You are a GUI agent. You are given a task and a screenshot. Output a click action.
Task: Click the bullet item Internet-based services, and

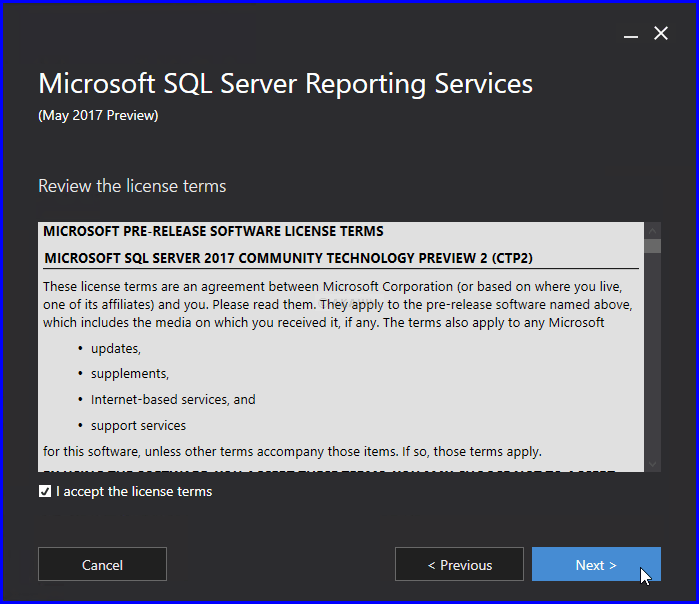(173, 399)
